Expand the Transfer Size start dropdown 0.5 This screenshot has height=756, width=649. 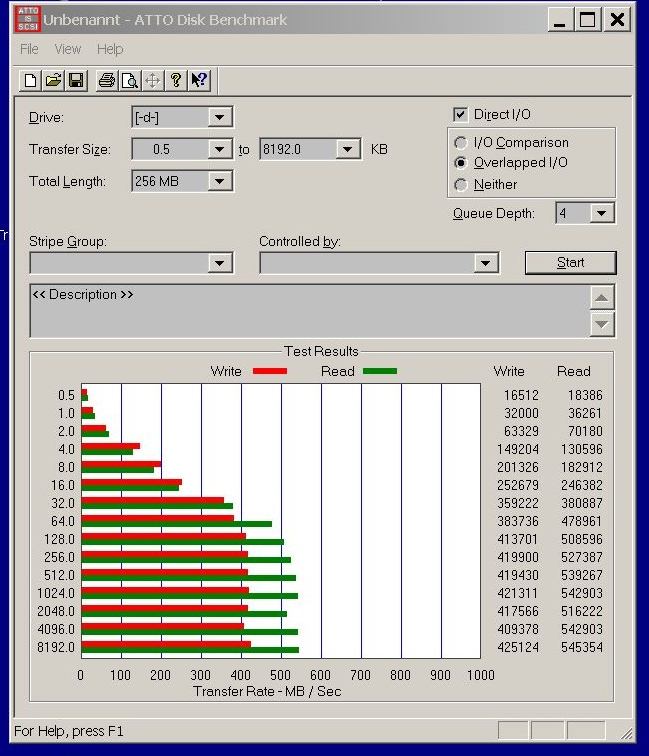tap(219, 149)
